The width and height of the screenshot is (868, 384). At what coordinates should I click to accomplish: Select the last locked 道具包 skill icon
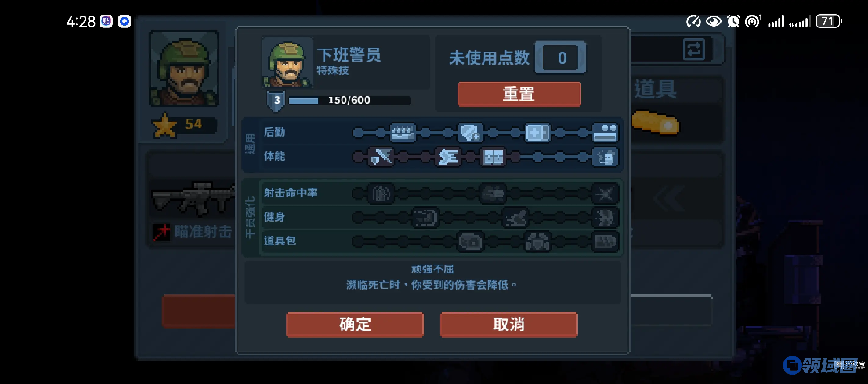pos(605,242)
